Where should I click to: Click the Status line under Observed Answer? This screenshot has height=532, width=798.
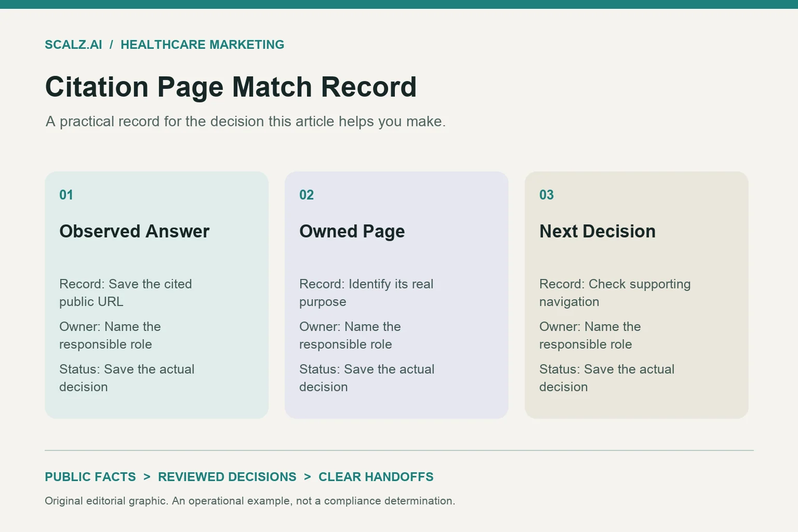(x=127, y=378)
